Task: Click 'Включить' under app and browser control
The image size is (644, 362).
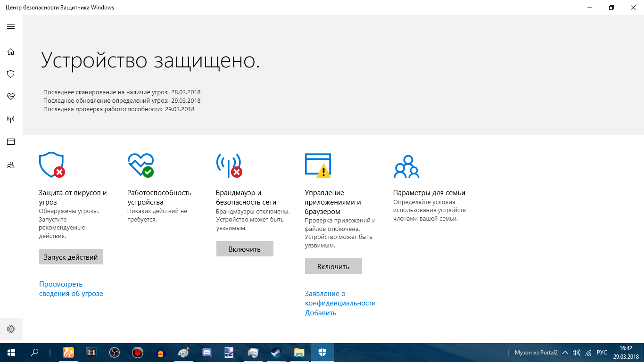Action: click(333, 266)
